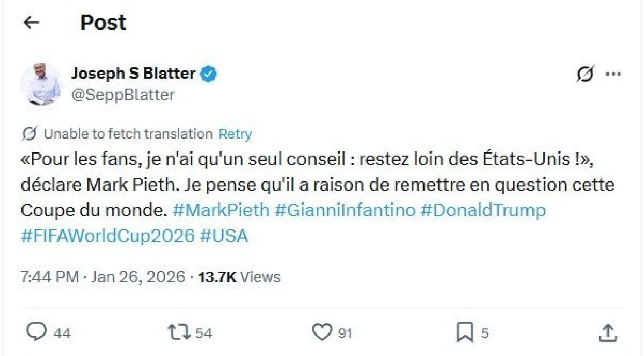Like the post with heart icon

coord(322,332)
